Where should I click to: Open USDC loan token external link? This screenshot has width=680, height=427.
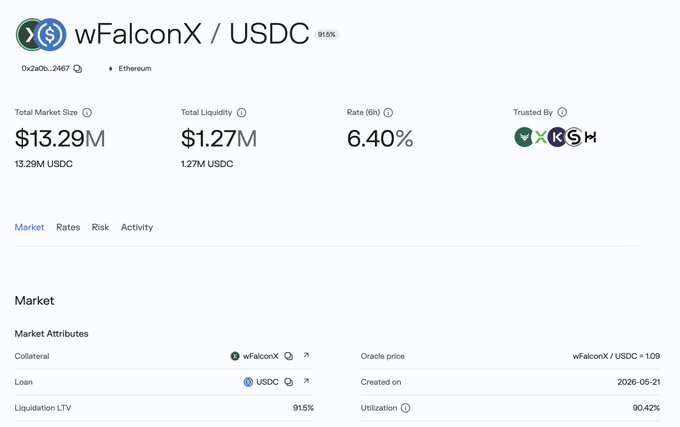pyautogui.click(x=306, y=381)
